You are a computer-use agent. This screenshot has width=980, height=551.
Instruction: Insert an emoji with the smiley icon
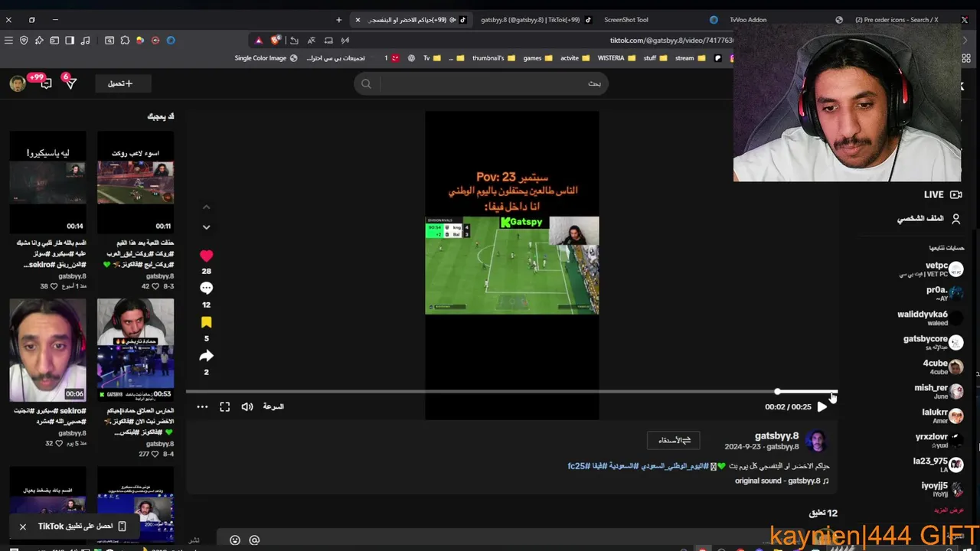(235, 540)
